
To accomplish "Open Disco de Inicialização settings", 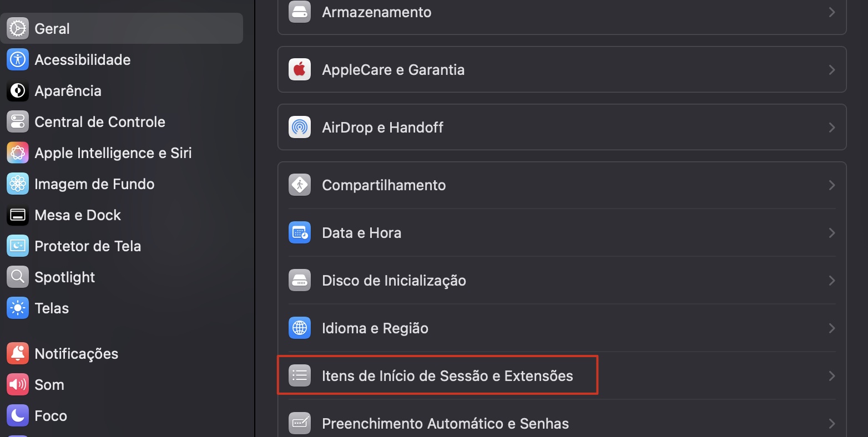I will pyautogui.click(x=394, y=280).
